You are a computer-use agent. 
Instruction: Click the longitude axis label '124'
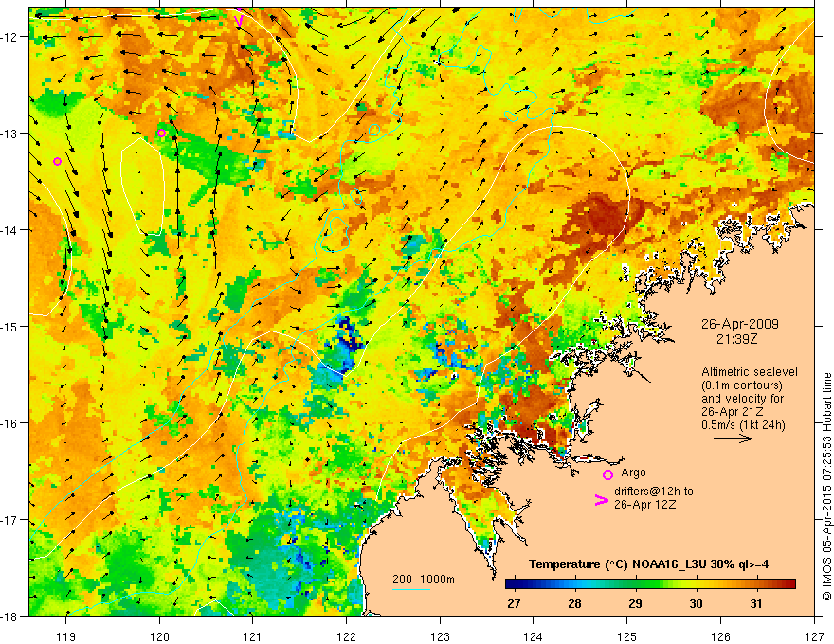533,636
